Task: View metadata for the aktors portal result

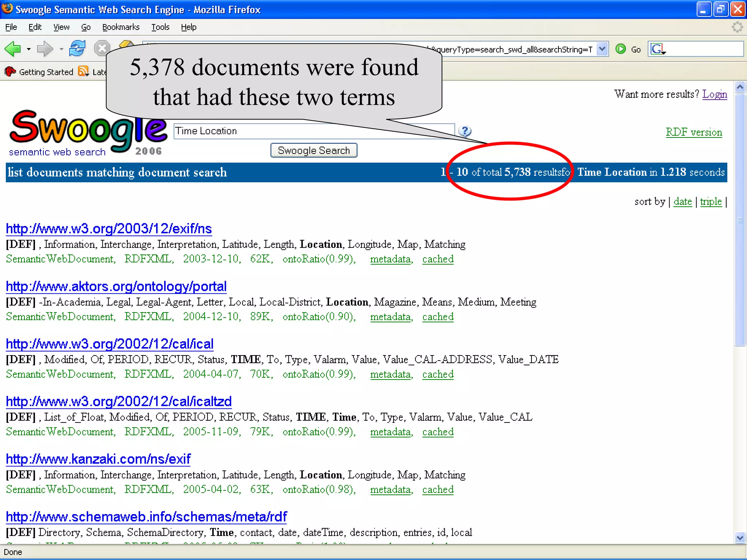Action: tap(390, 316)
